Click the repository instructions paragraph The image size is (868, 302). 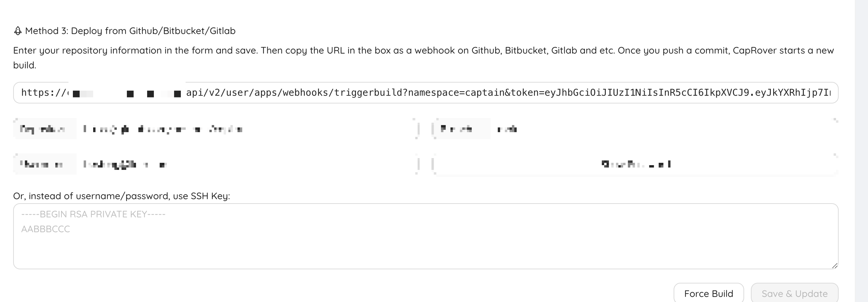423,51
